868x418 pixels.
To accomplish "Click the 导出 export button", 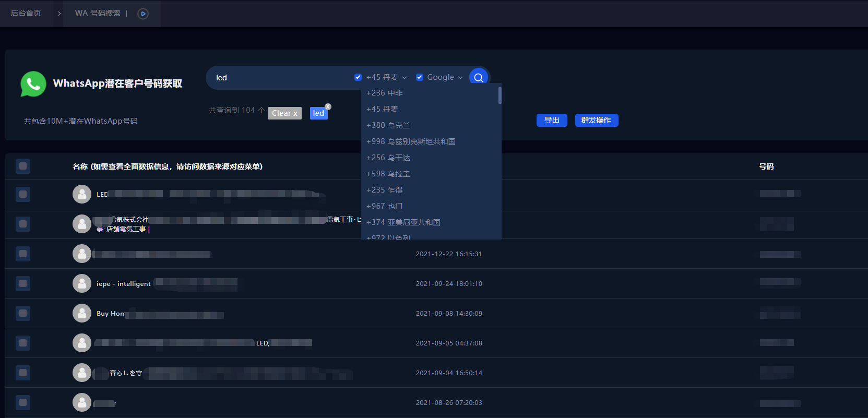I will [x=552, y=120].
